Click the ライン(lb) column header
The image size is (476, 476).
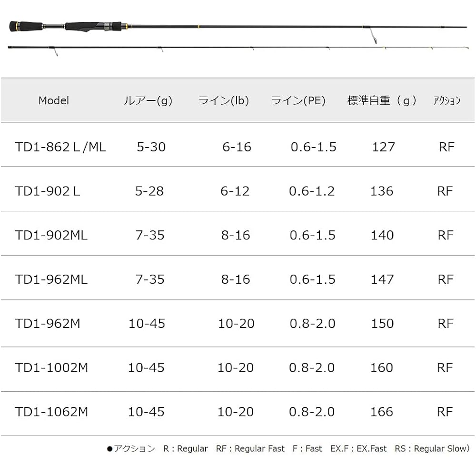[x=224, y=100]
